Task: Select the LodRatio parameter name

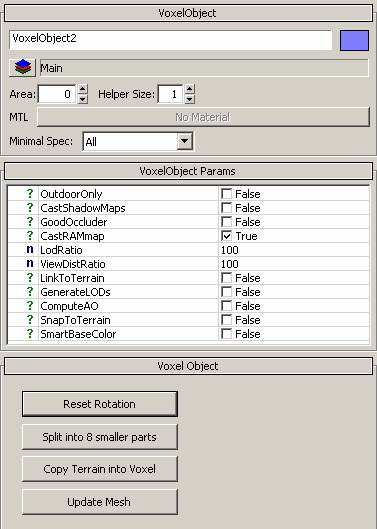Action: pyautogui.click(x=61, y=250)
